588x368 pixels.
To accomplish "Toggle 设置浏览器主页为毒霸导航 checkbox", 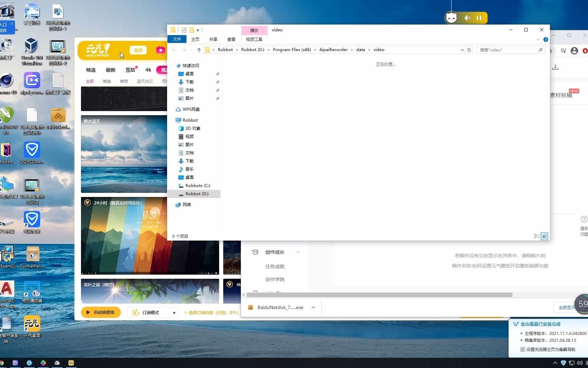I will click(523, 349).
